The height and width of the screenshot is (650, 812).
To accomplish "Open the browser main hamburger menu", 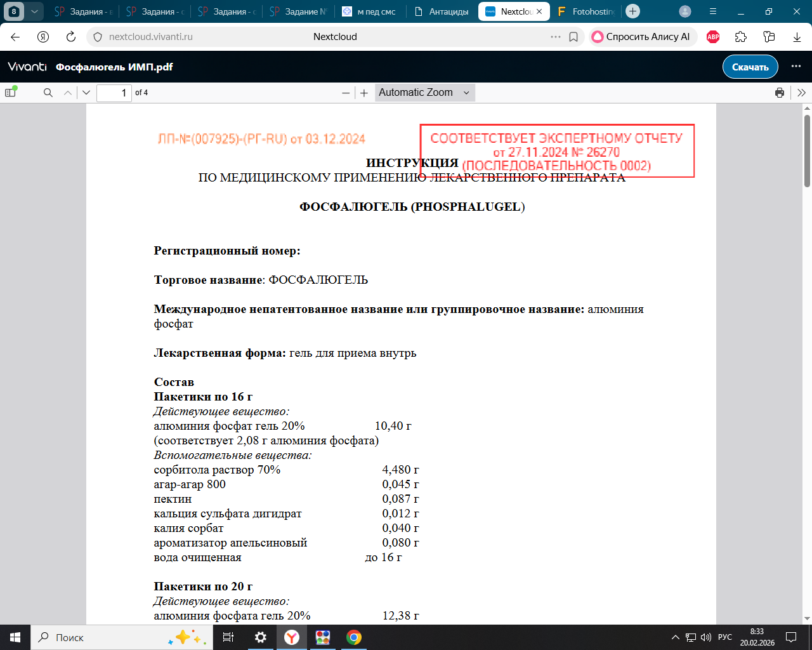I will click(713, 11).
